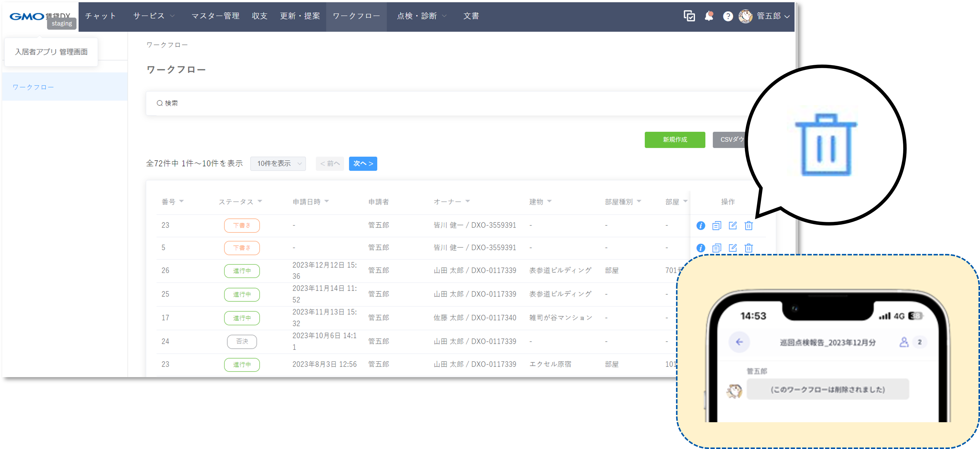Open task checklist icon in header
Image resolution: width=980 pixels, height=449 pixels.
coord(689,16)
